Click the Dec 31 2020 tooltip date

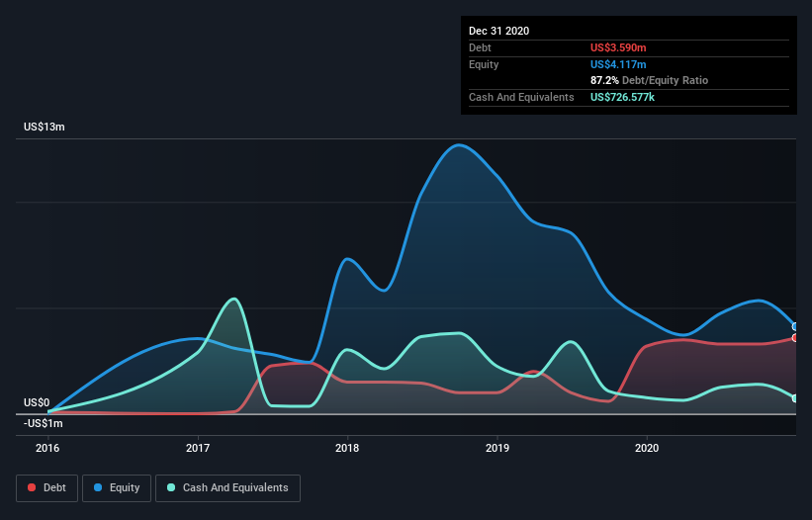tap(498, 31)
